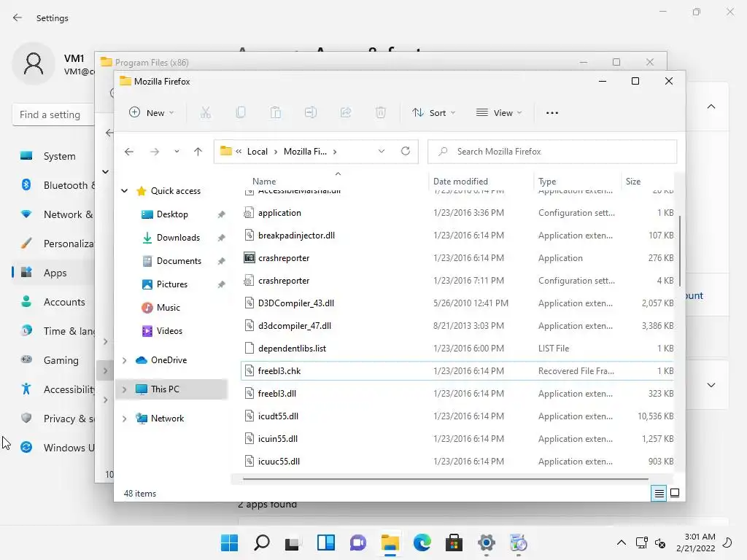Refresh the Mozilla Firefox folder view
The height and width of the screenshot is (560, 747).
point(406,151)
